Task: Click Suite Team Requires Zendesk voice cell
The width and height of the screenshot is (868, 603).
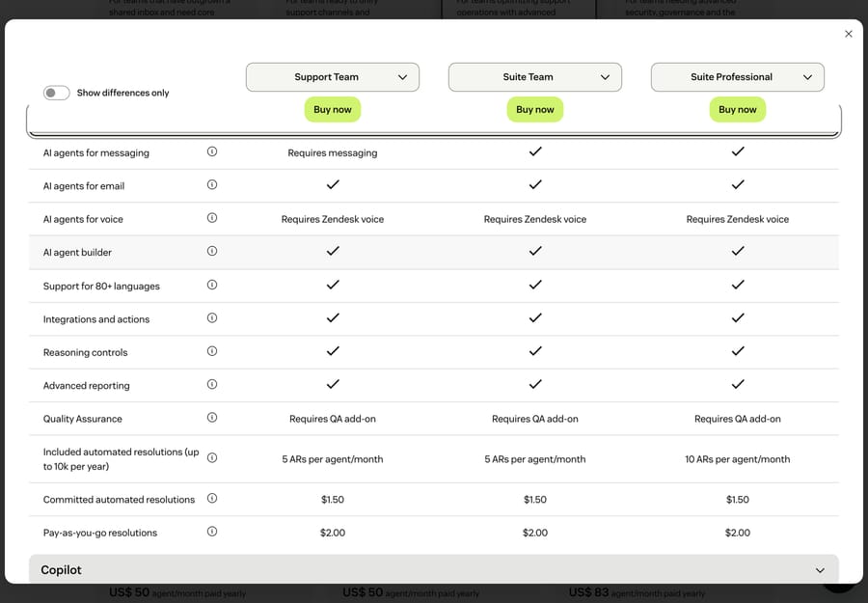Action: (534, 219)
